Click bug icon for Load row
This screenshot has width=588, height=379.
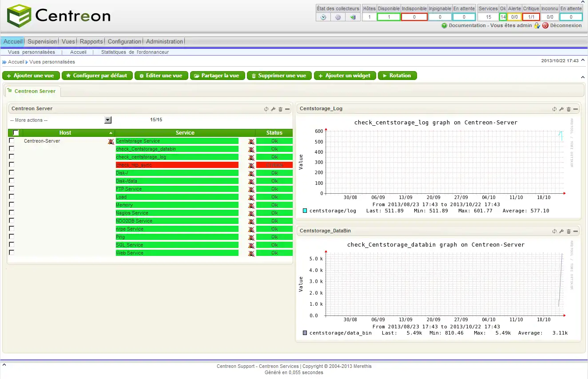pos(251,198)
